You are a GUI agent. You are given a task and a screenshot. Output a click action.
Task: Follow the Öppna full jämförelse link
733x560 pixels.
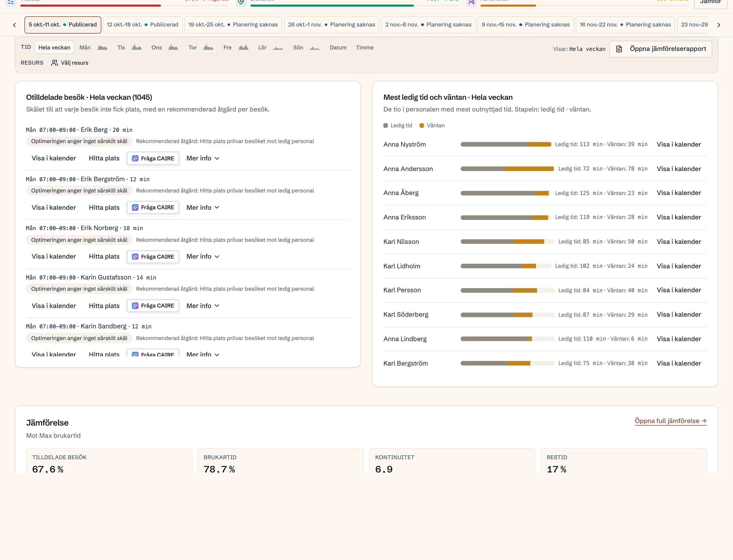(670, 421)
